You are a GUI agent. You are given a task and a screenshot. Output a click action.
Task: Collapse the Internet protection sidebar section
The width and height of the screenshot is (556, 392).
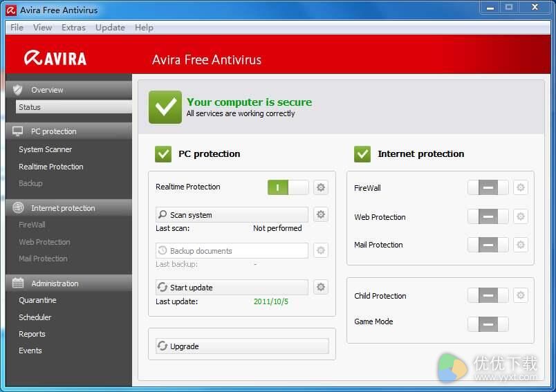click(x=68, y=207)
